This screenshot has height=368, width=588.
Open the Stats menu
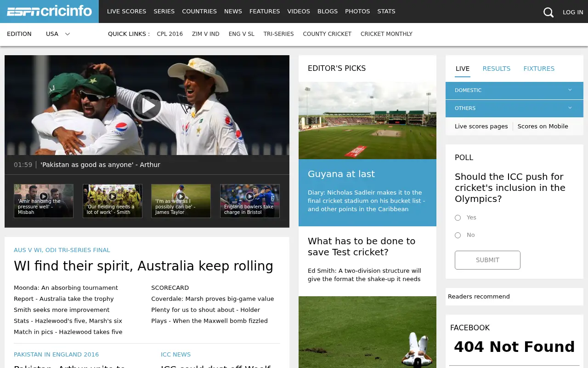386,11
